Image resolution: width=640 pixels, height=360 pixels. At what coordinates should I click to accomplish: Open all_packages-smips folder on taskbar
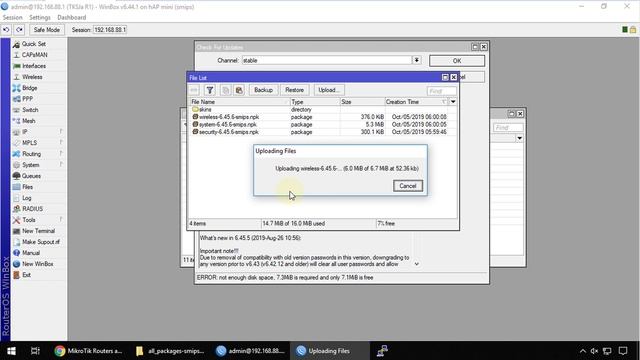click(170, 351)
